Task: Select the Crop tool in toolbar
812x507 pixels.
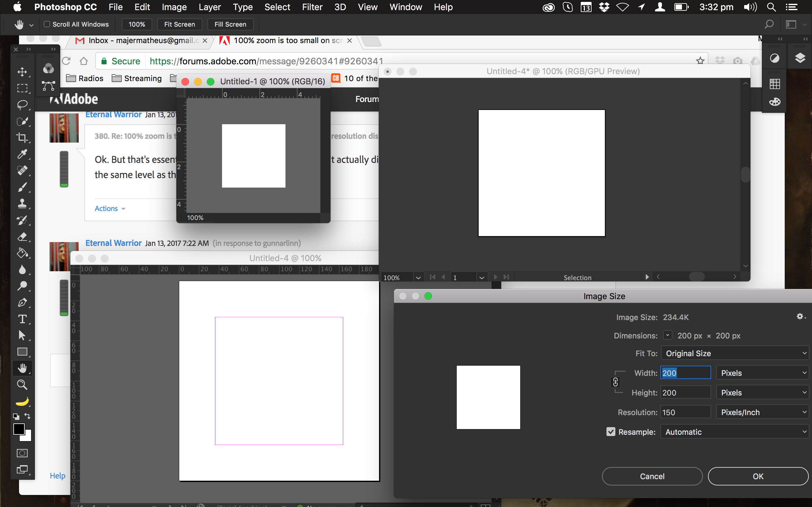Action: tap(22, 138)
